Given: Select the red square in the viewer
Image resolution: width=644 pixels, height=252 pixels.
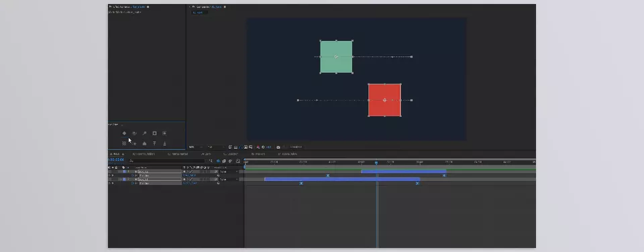Looking at the screenshot, I should (384, 100).
